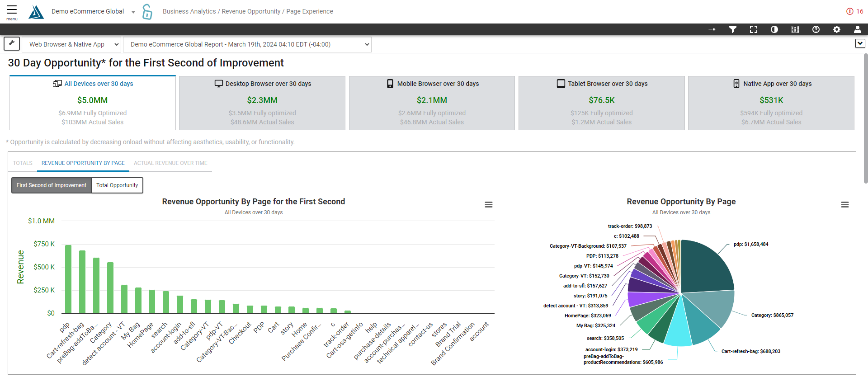Open bar chart context menu icon
The width and height of the screenshot is (868, 377).
pos(489,205)
